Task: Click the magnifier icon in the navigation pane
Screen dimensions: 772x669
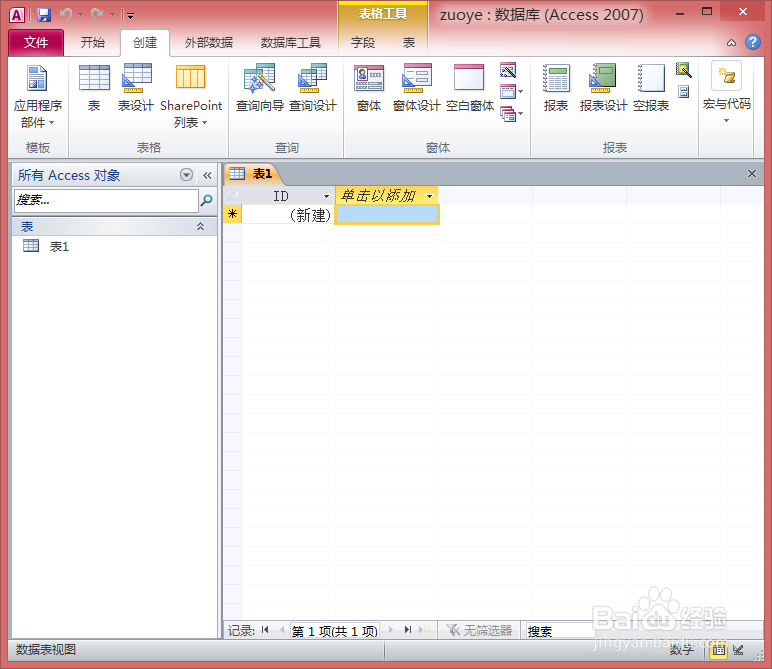Action: tap(207, 200)
